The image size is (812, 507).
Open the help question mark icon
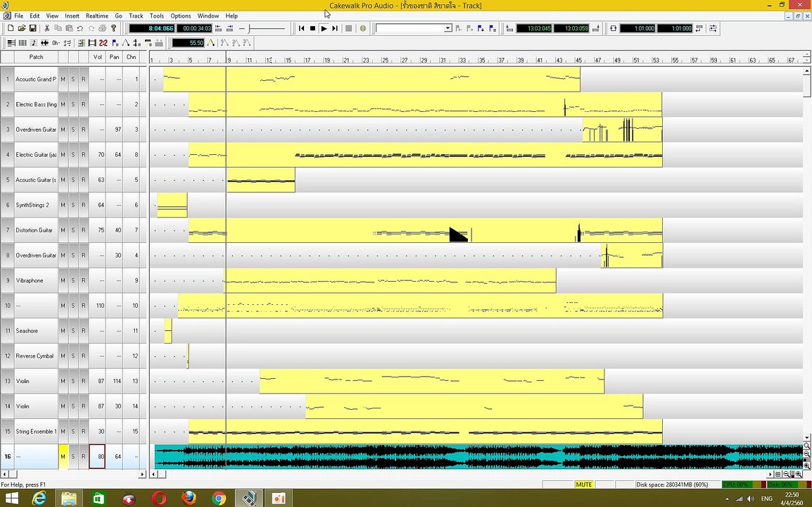tap(114, 28)
